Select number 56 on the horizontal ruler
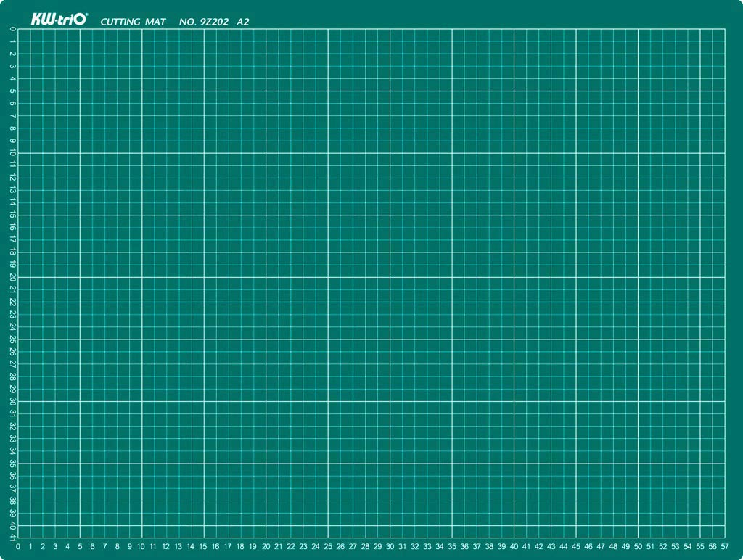743x560 pixels. pyautogui.click(x=713, y=546)
